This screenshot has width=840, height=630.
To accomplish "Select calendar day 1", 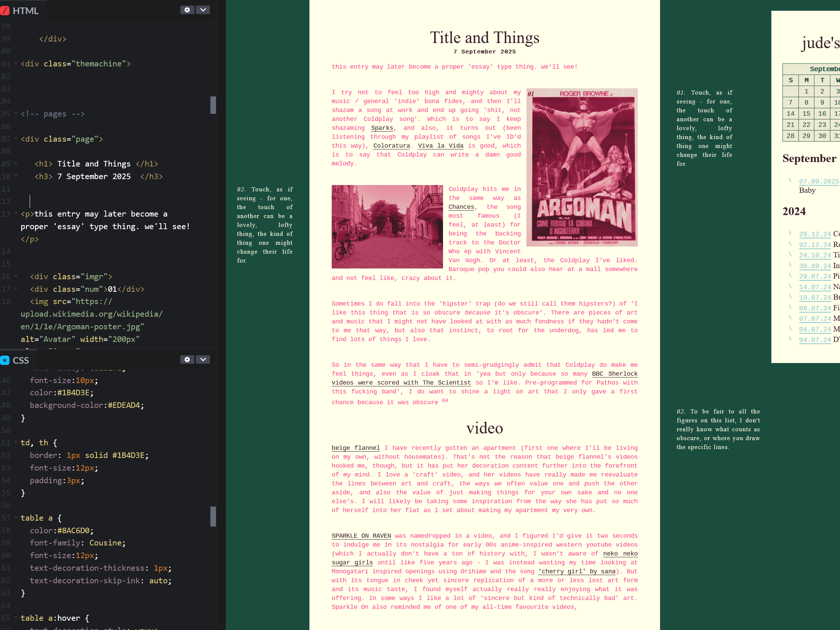I will point(806,92).
